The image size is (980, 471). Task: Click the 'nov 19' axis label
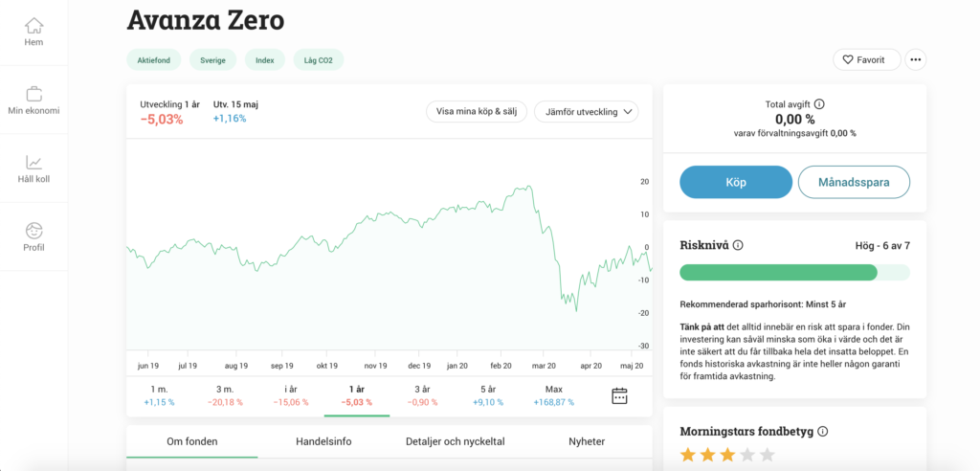(375, 366)
